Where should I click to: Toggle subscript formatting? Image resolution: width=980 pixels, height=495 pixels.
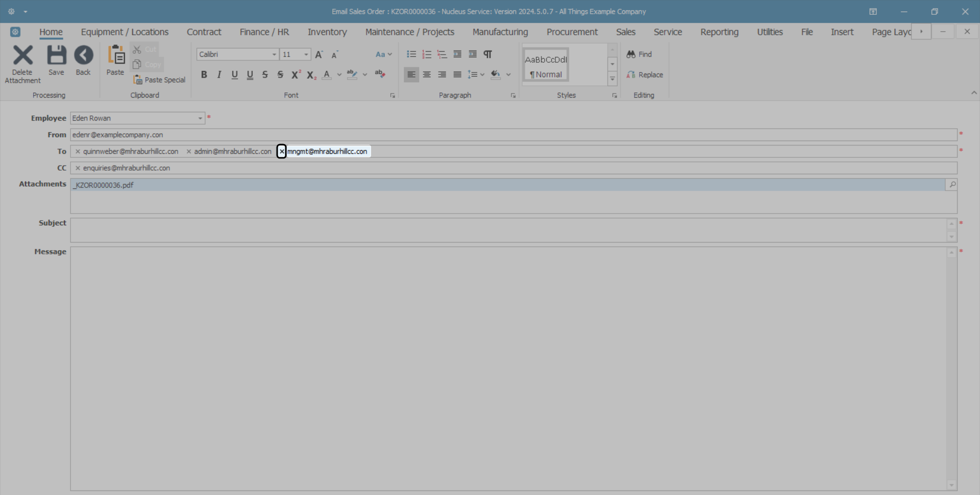pyautogui.click(x=311, y=75)
